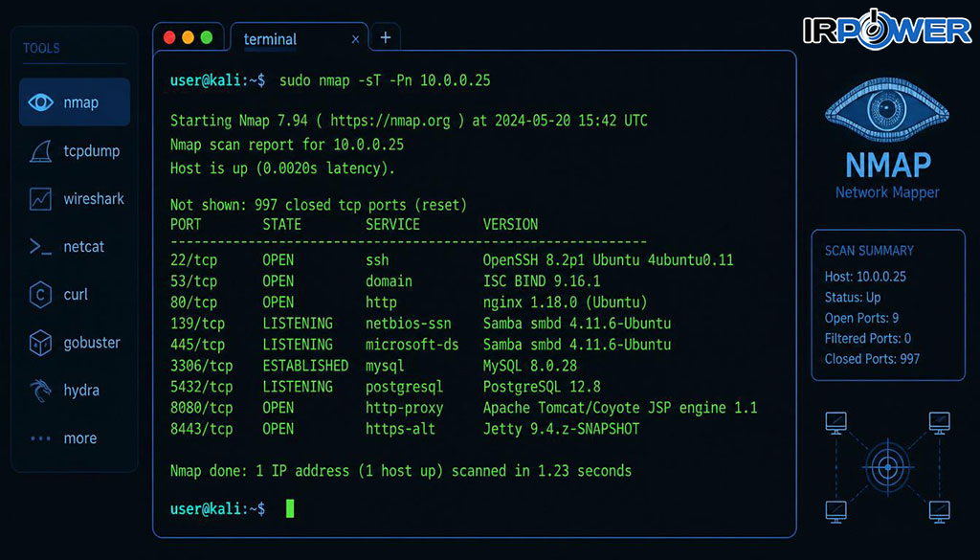980x560 pixels.
Task: Choose the hydra label in the sidebar
Action: 81,391
